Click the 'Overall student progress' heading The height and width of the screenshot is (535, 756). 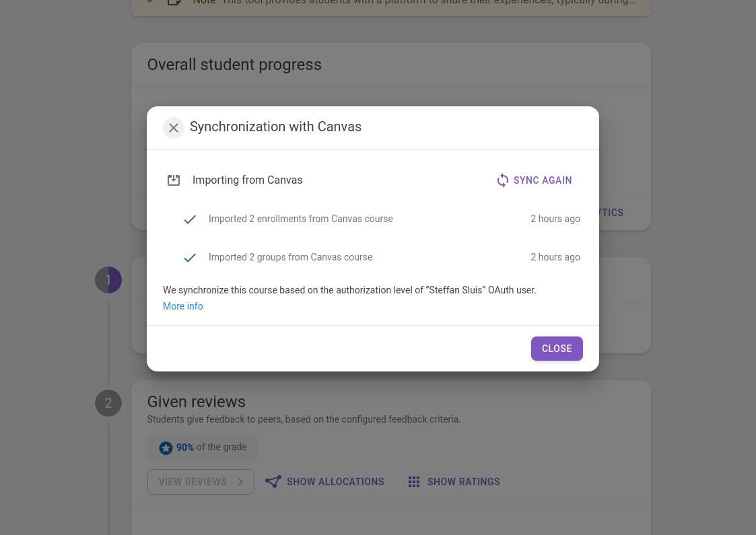pos(234,65)
